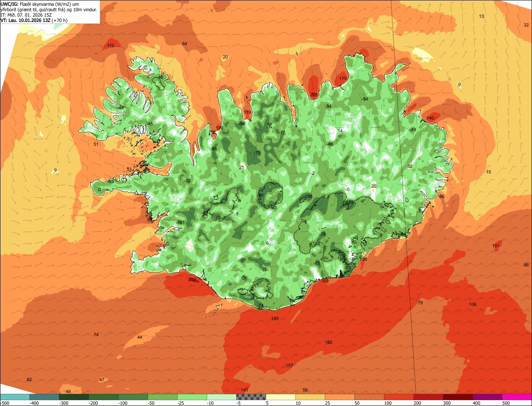The height and width of the screenshot is (406, 532).
Task: Click the map value "86"
Action: point(526,265)
